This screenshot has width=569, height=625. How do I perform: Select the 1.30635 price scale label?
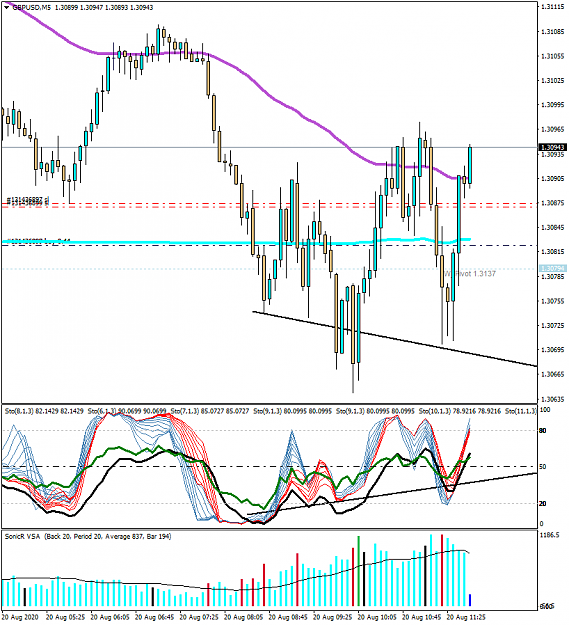click(553, 399)
